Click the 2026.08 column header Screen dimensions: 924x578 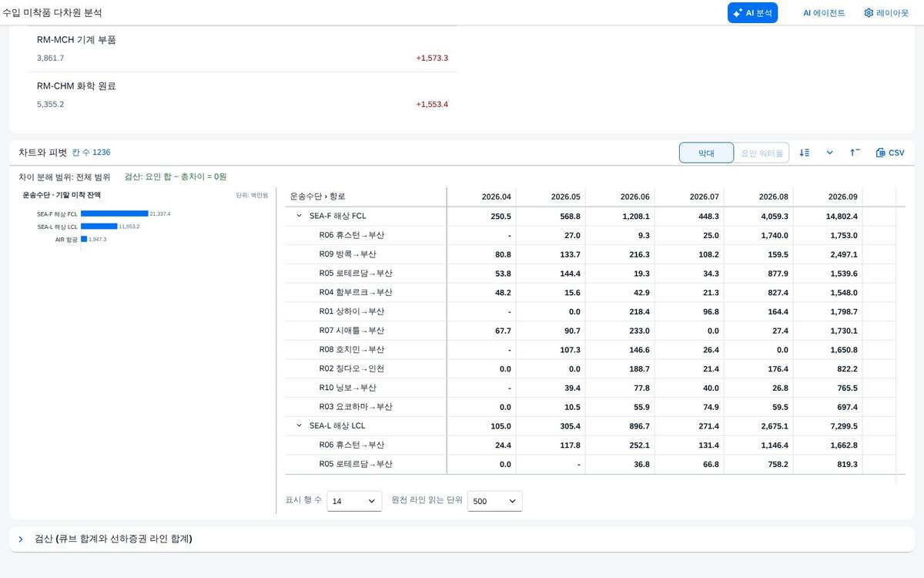758,197
